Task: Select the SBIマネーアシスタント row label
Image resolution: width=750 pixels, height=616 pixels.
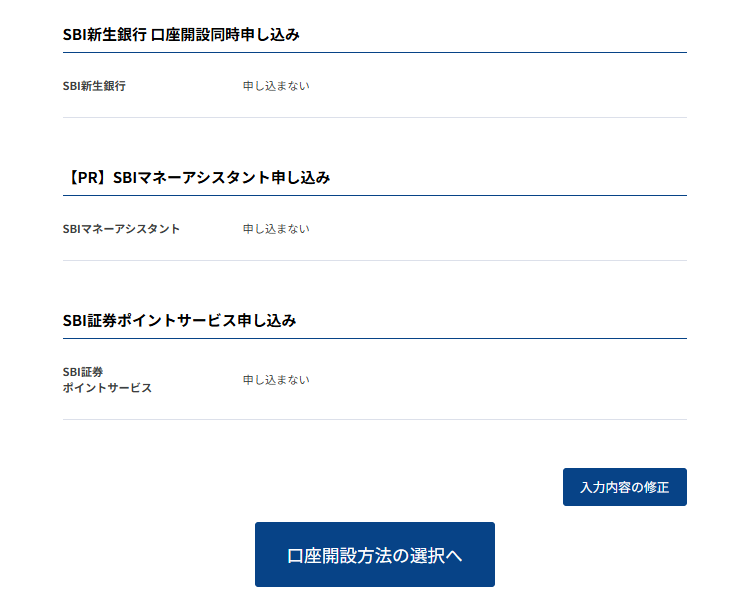Action: 121,229
